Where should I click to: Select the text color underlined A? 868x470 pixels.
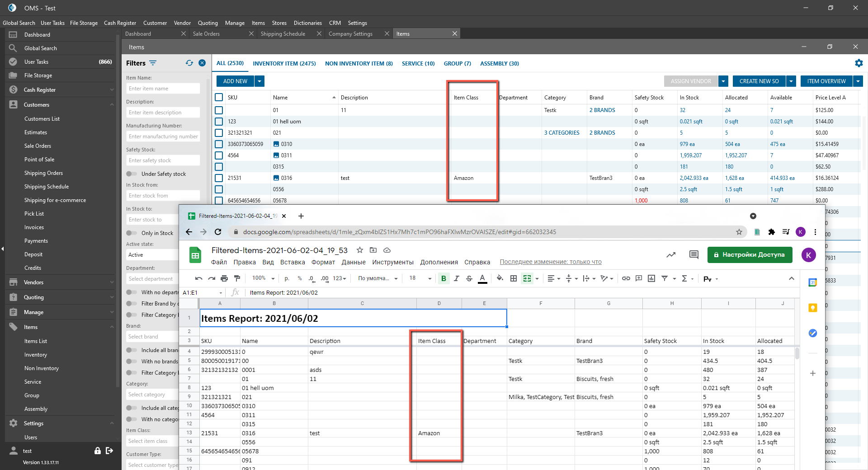click(482, 278)
